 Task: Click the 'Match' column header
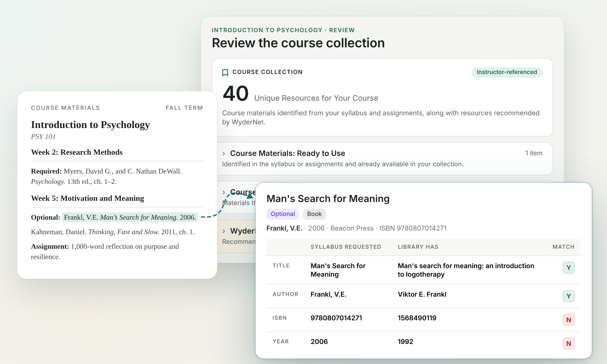563,247
